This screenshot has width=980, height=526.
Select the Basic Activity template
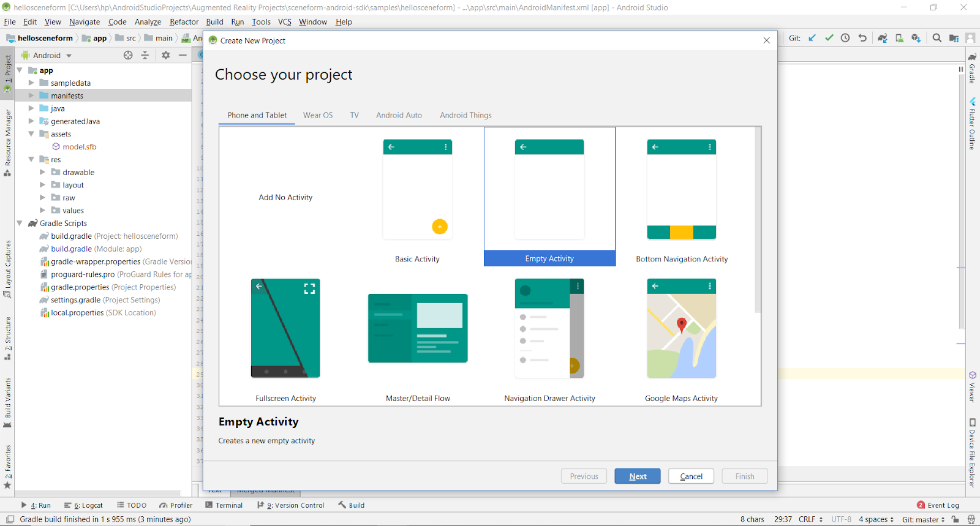tap(417, 197)
